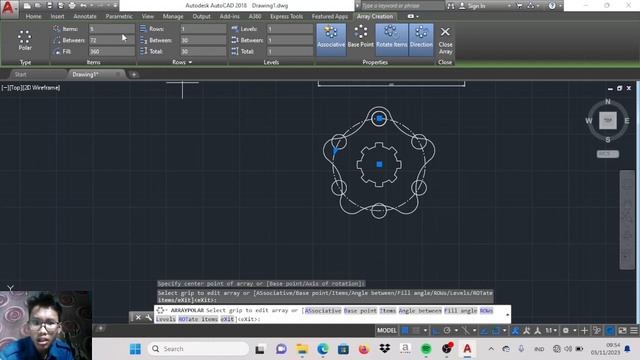Image resolution: width=640 pixels, height=360 pixels.
Task: Open the Windows Start menu
Action: tap(135, 349)
